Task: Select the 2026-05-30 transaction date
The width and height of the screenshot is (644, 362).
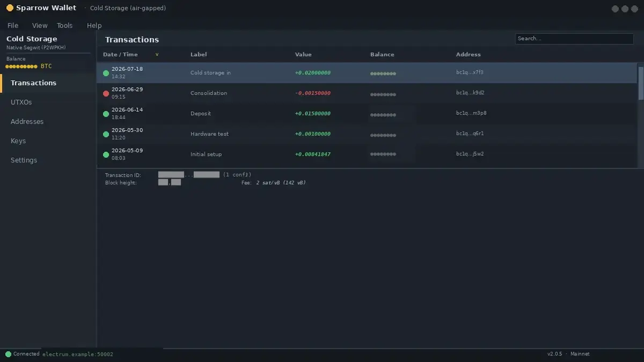Action: [x=127, y=130]
